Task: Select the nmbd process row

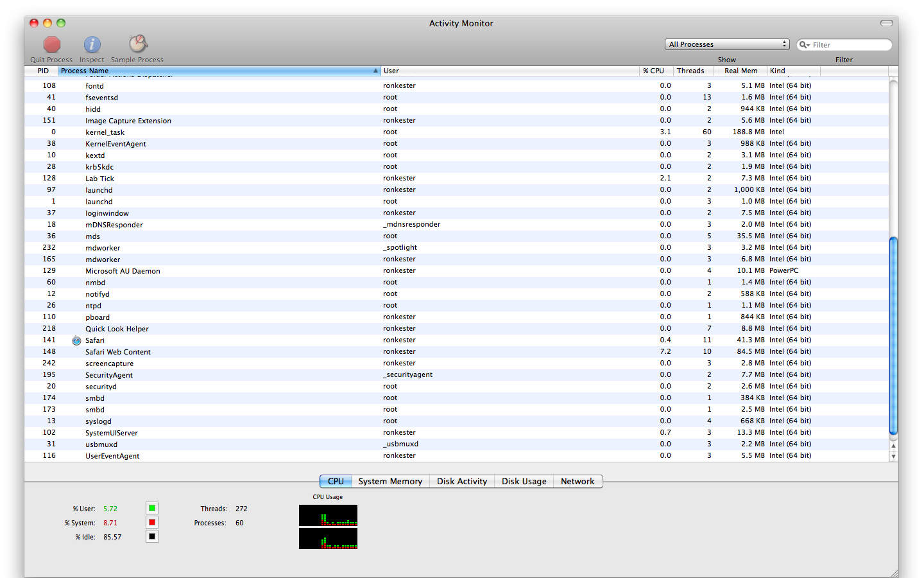Action: pyautogui.click(x=456, y=282)
